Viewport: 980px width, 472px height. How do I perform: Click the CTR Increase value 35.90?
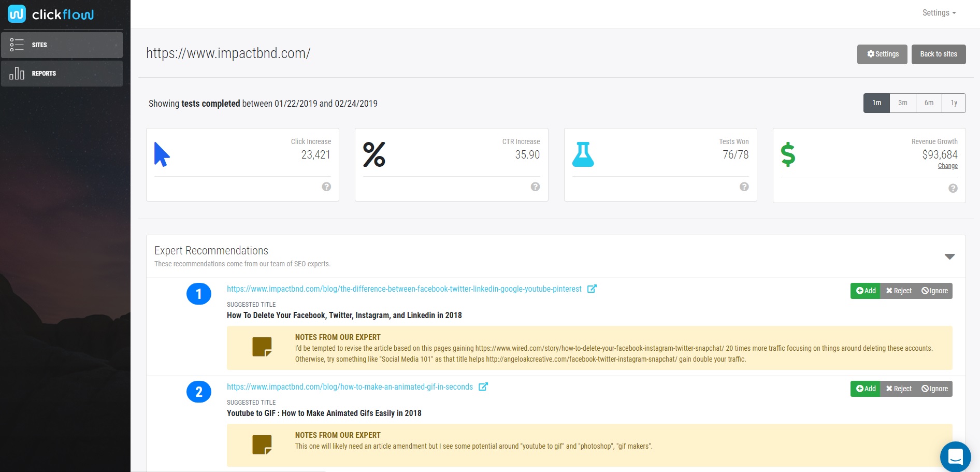(x=527, y=154)
